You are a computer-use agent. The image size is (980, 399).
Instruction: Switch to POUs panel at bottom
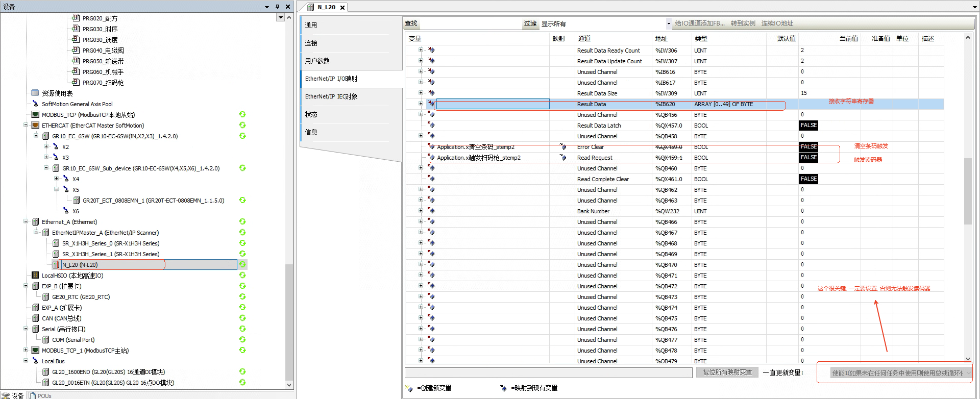click(x=40, y=395)
